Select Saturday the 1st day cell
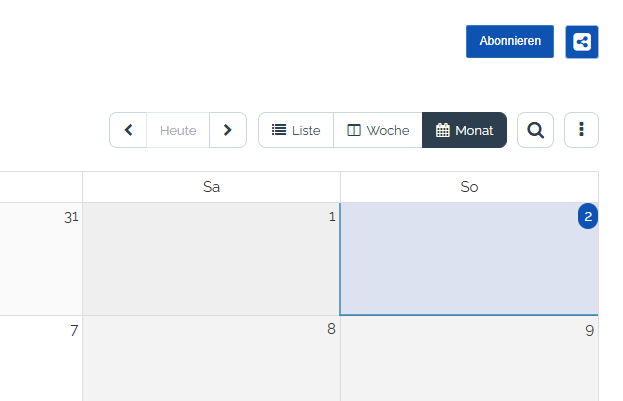Viewport: 623px width, 401px height. pos(211,259)
